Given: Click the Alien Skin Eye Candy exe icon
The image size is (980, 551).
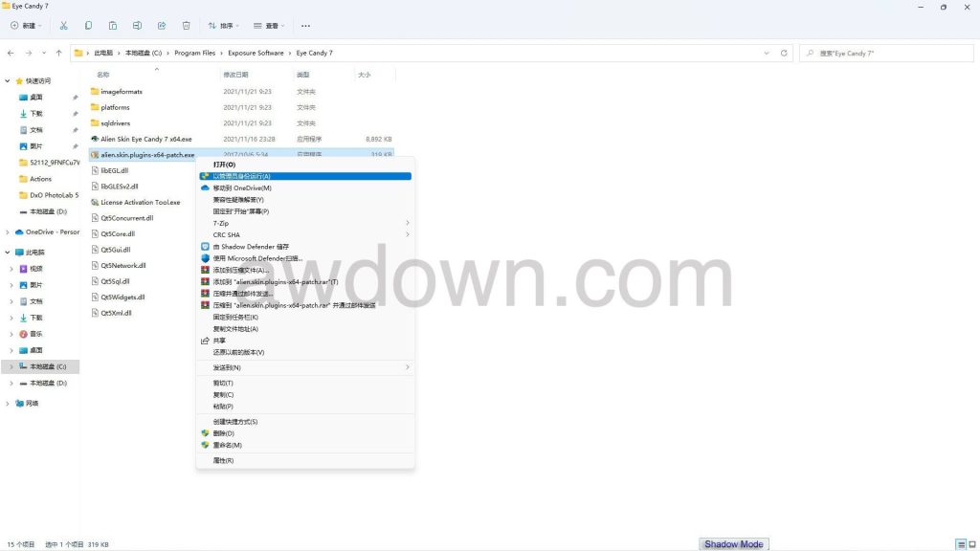Looking at the screenshot, I should [95, 139].
